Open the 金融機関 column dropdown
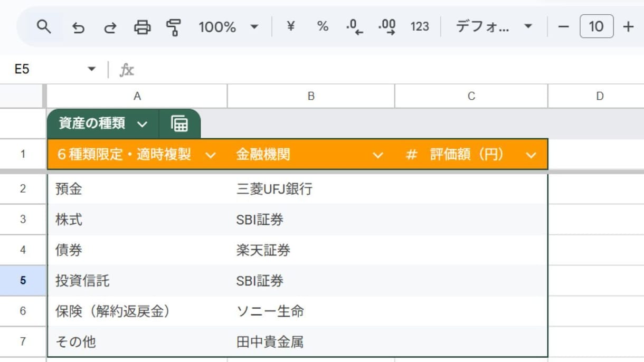The image size is (644, 362). click(377, 155)
